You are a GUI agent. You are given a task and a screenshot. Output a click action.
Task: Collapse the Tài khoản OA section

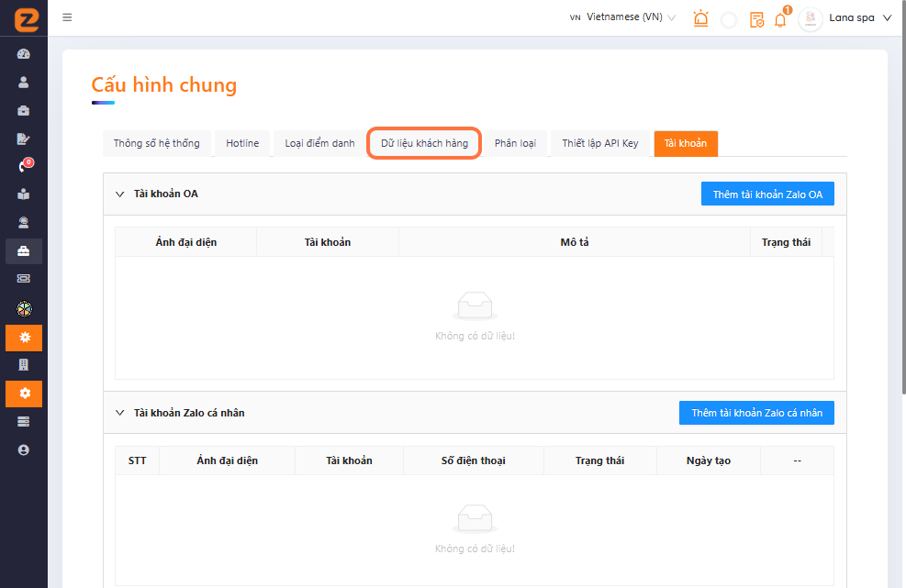point(119,194)
